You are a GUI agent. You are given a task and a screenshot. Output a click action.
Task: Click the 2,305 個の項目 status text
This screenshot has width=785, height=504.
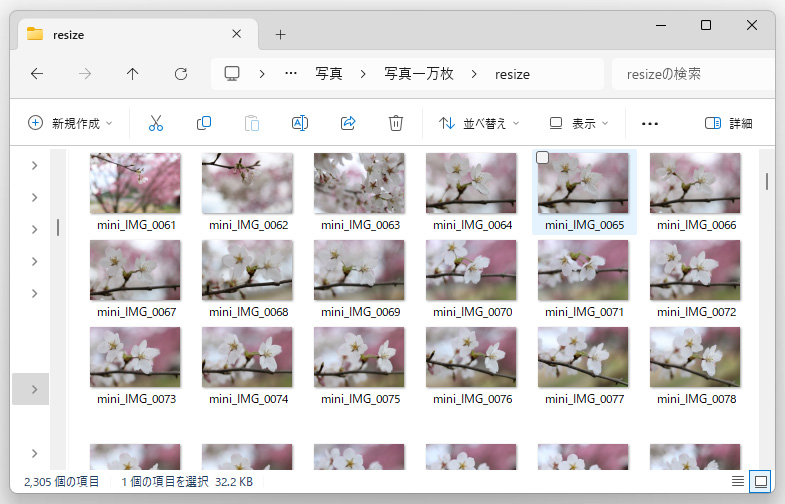62,481
